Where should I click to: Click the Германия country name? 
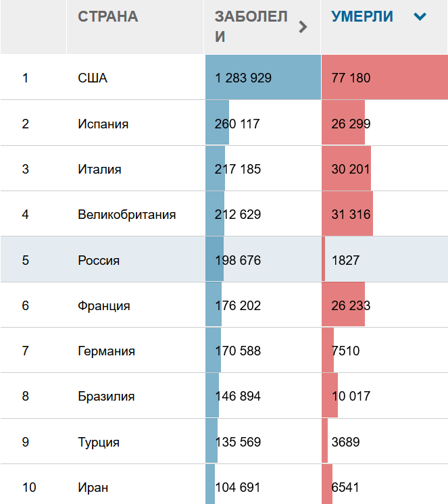[x=106, y=351]
